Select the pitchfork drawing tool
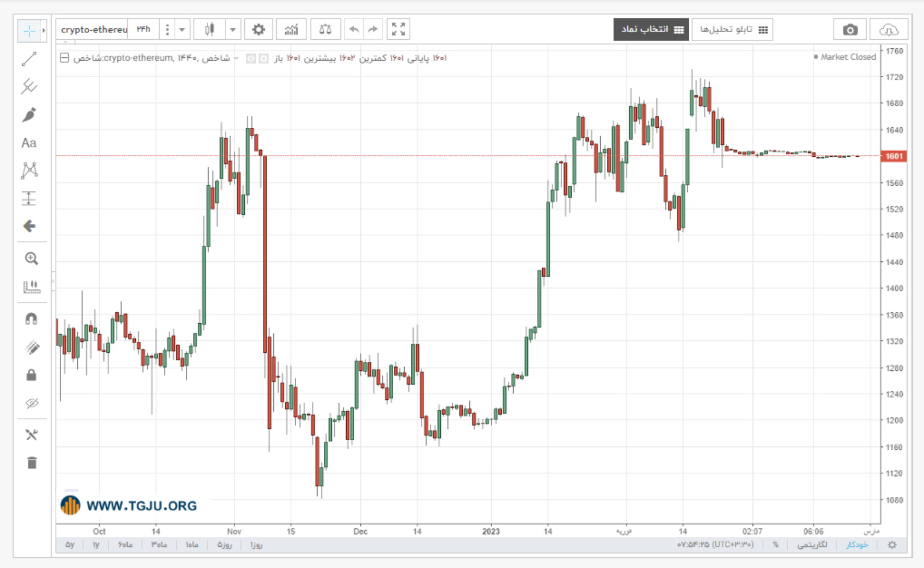The width and height of the screenshot is (924, 568). (29, 86)
